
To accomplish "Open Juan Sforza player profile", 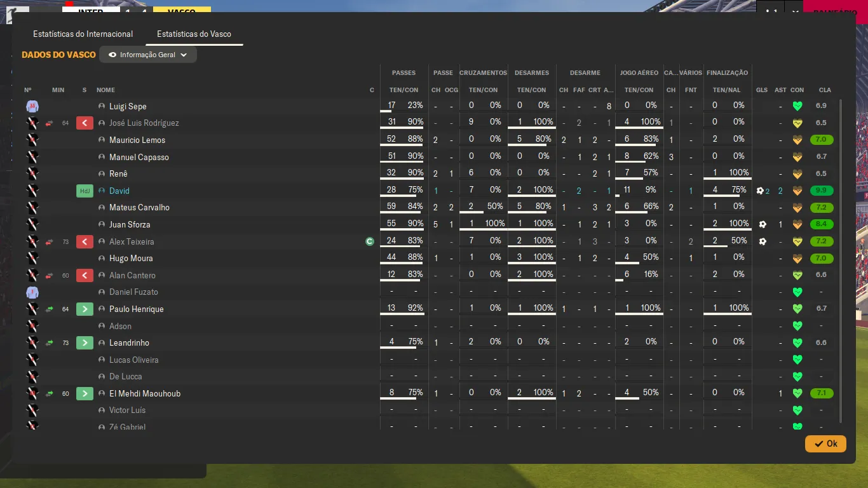I will tap(130, 224).
